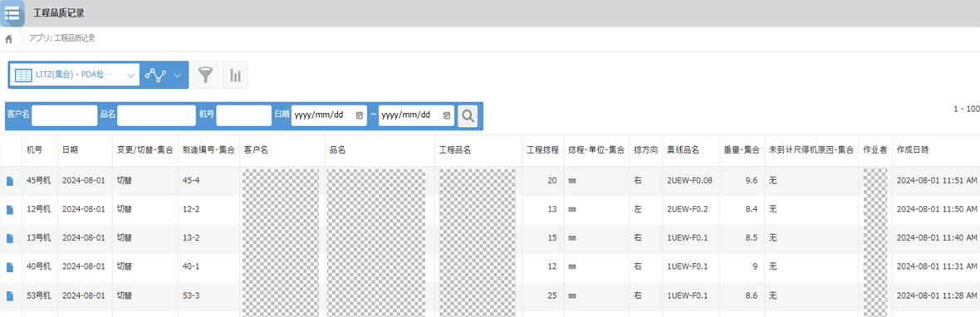The width and height of the screenshot is (980, 317).
Task: Click the 客户名 search input
Action: 65,115
